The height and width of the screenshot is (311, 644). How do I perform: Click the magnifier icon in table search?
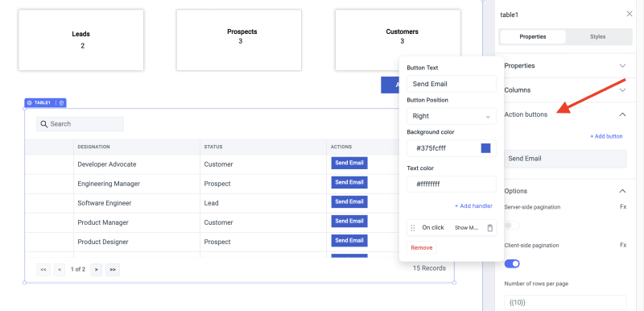pyautogui.click(x=44, y=124)
